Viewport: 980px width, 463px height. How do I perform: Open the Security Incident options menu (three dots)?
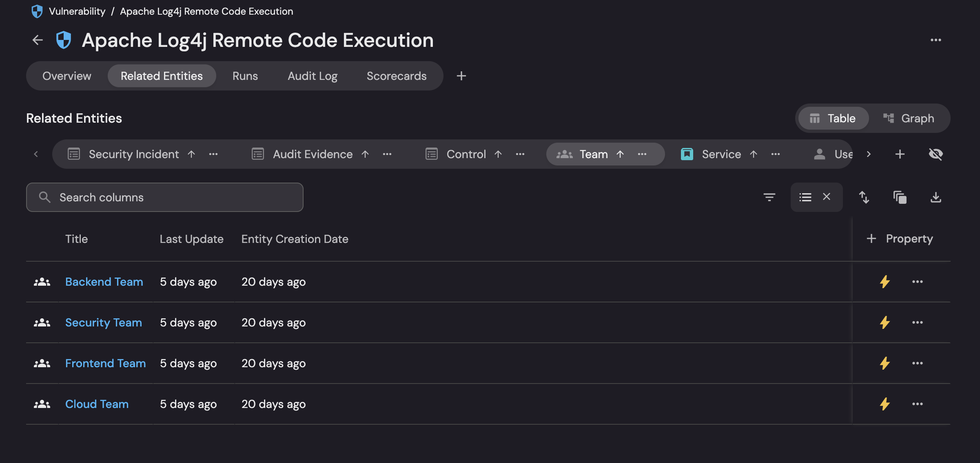tap(214, 154)
